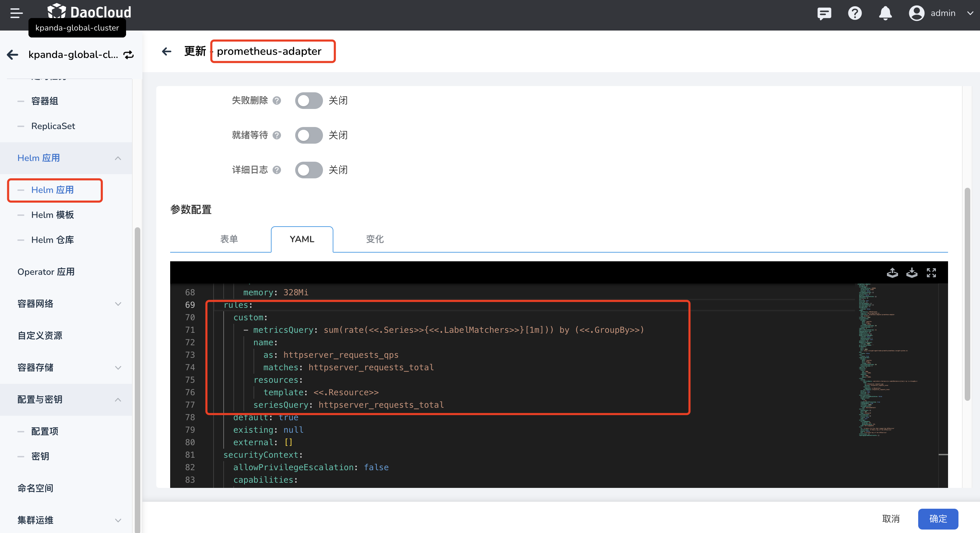
Task: Click the download YAML icon
Action: pyautogui.click(x=912, y=273)
